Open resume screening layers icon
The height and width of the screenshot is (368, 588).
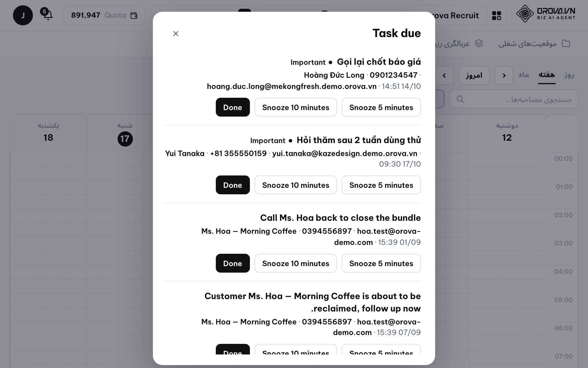pyautogui.click(x=479, y=44)
